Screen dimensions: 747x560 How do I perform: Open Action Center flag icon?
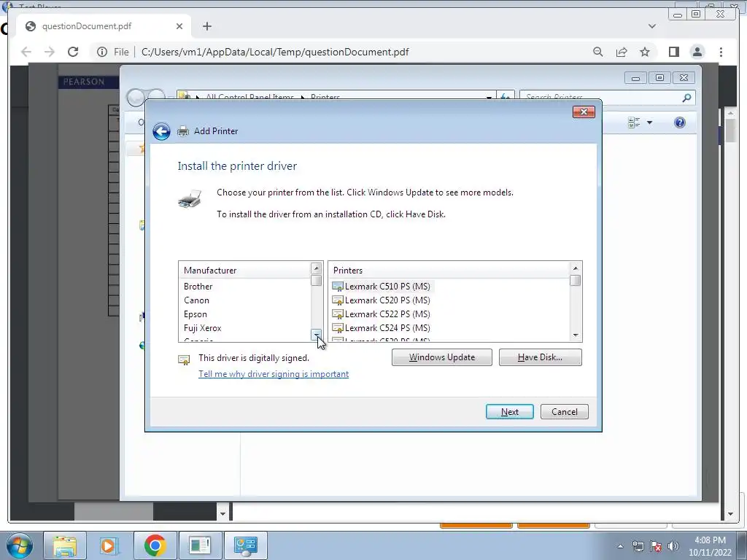pyautogui.click(x=656, y=546)
